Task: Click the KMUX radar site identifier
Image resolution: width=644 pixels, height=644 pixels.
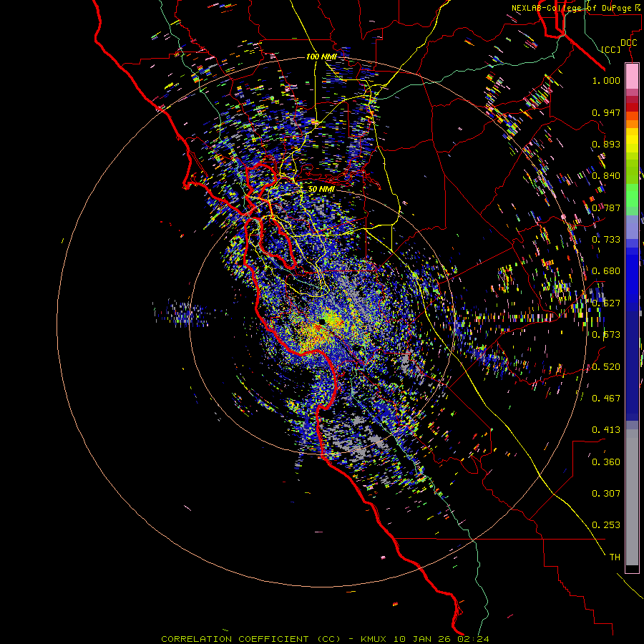Action: [x=374, y=639]
